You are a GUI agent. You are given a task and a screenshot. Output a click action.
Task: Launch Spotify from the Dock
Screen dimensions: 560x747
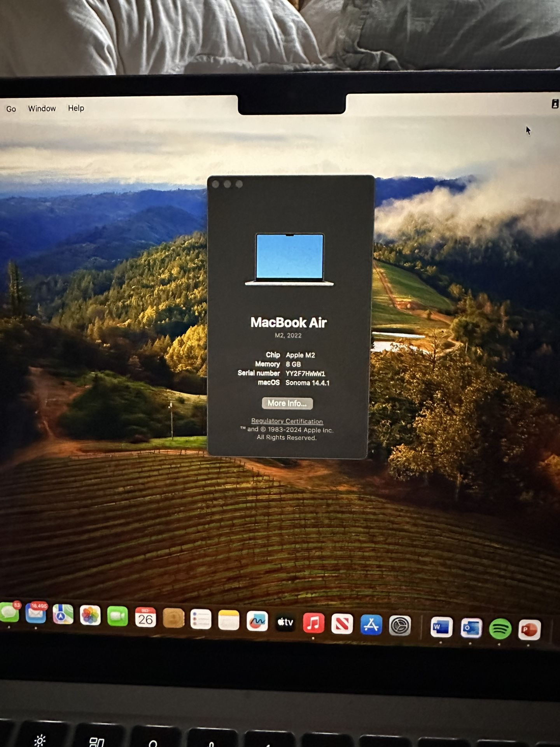500,629
